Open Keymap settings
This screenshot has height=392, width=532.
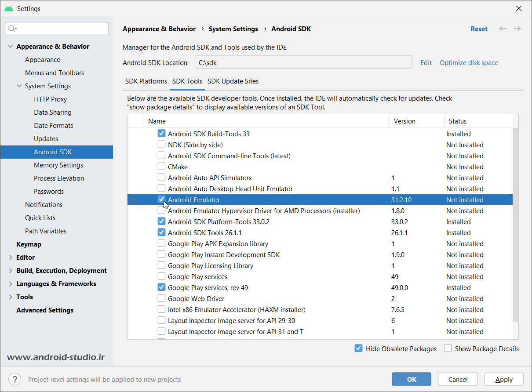[29, 244]
